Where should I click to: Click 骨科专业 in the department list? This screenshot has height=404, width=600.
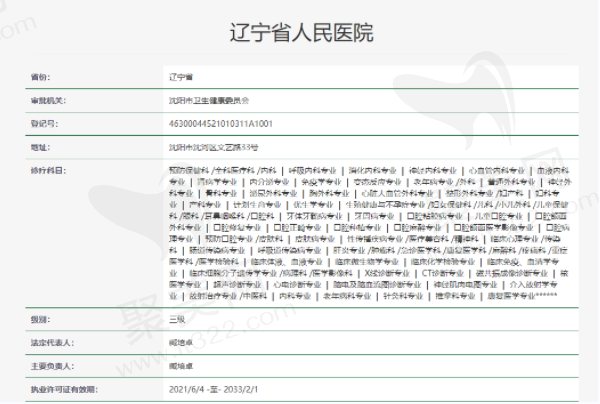221,194
